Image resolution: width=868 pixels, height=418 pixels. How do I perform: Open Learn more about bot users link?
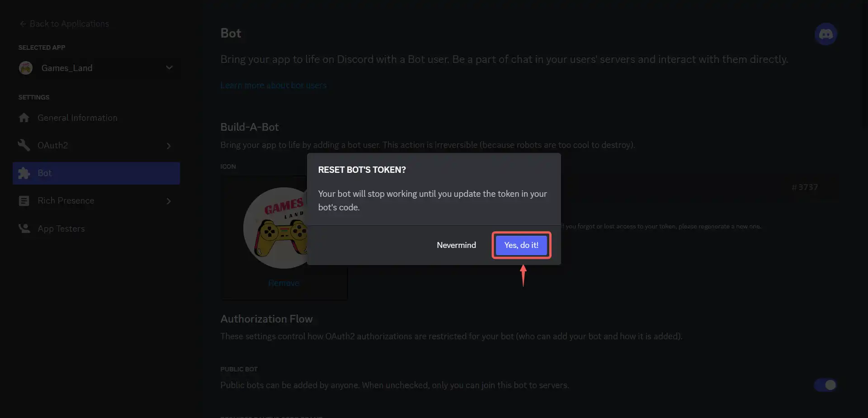tap(274, 85)
